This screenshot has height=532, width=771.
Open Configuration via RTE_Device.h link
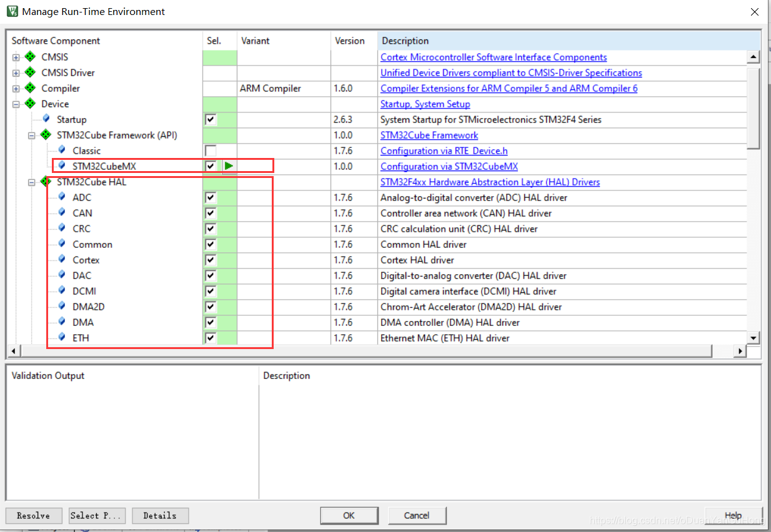(x=444, y=150)
